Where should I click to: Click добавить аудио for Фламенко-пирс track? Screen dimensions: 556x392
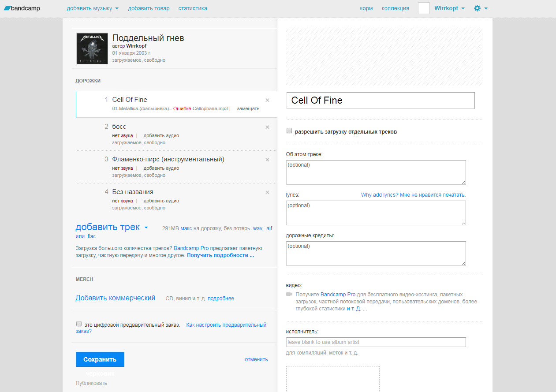pos(161,168)
